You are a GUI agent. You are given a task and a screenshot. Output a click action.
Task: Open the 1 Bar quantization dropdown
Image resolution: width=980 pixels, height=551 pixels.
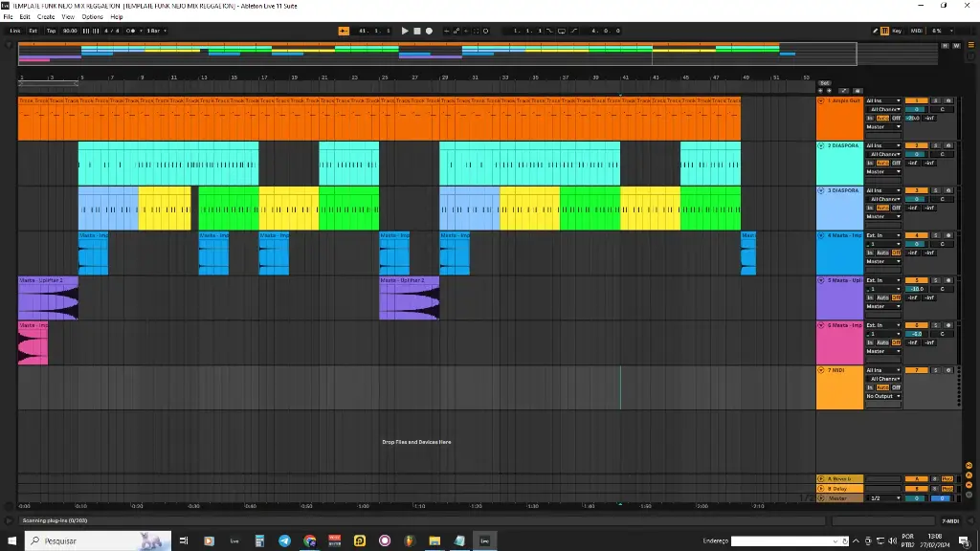pos(156,31)
